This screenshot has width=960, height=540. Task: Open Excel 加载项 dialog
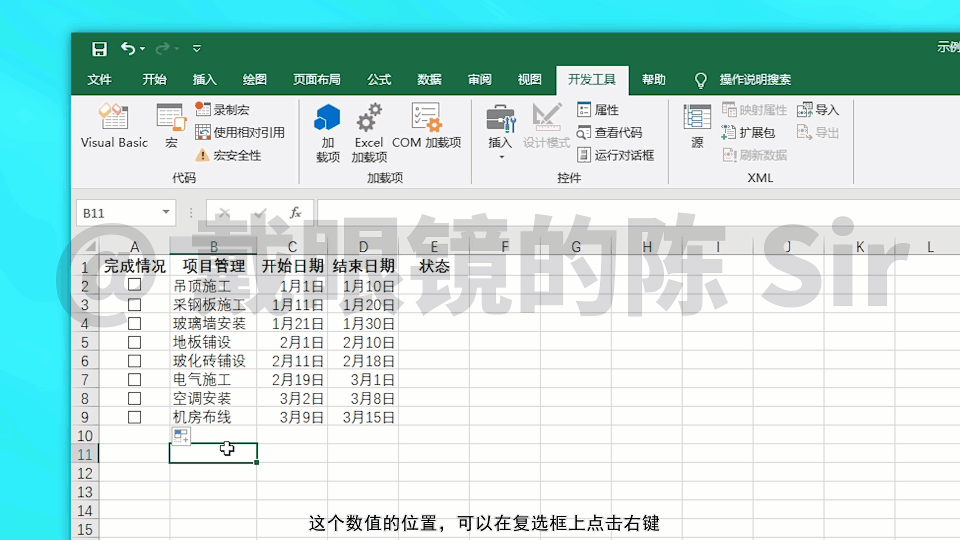(369, 133)
